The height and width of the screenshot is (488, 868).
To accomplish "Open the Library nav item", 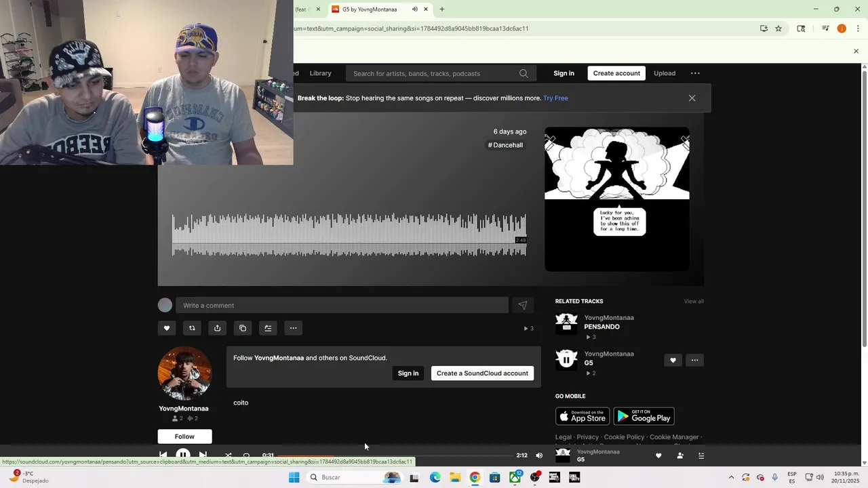I will (x=321, y=73).
